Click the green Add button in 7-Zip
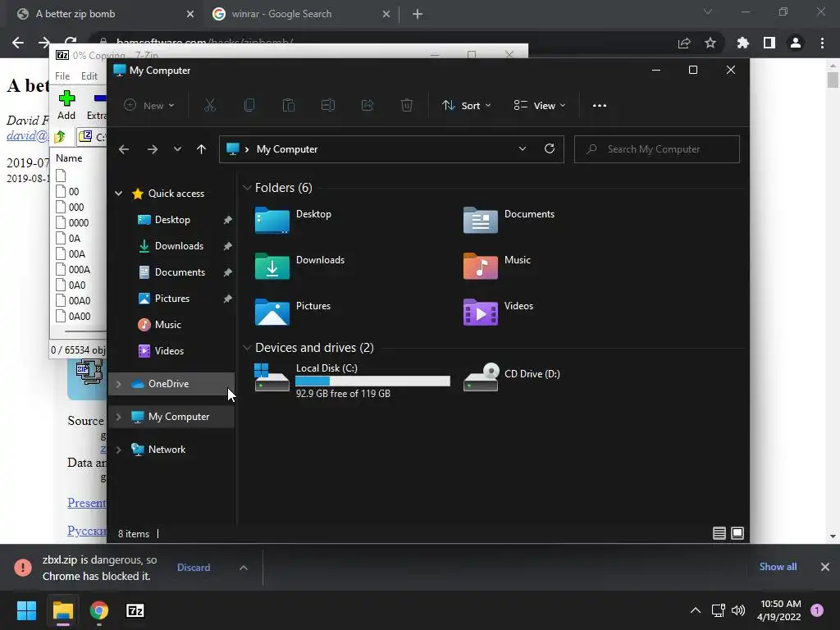The width and height of the screenshot is (840, 630). click(66, 105)
